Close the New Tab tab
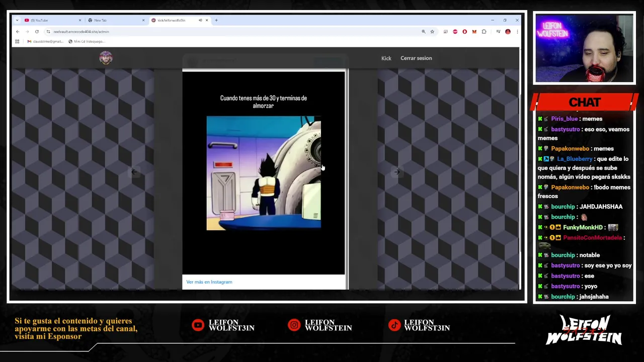This screenshot has height=362, width=644. pos(143,20)
